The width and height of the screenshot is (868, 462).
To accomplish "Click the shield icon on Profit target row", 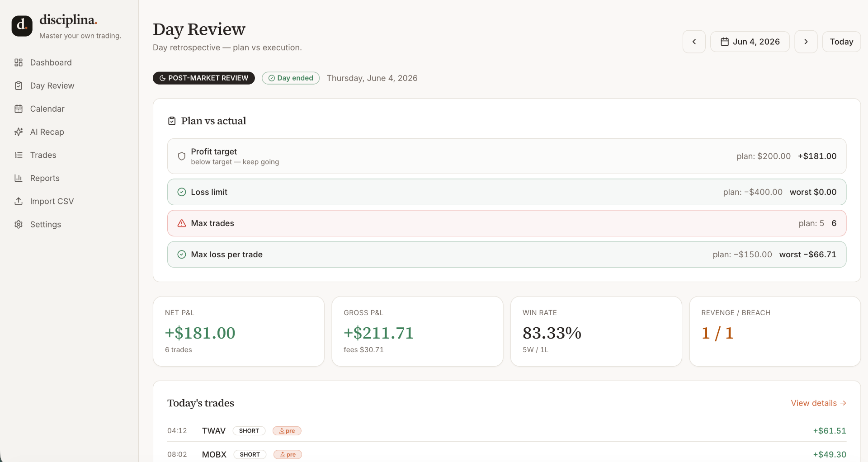I will tap(182, 156).
